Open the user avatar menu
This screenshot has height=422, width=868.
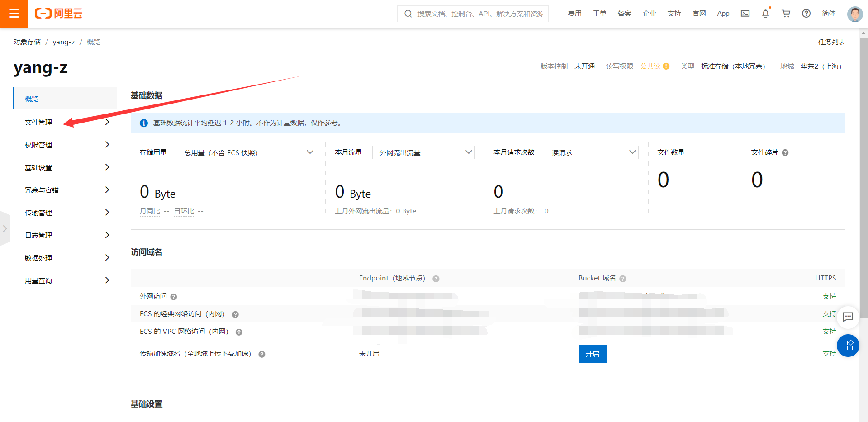point(854,14)
